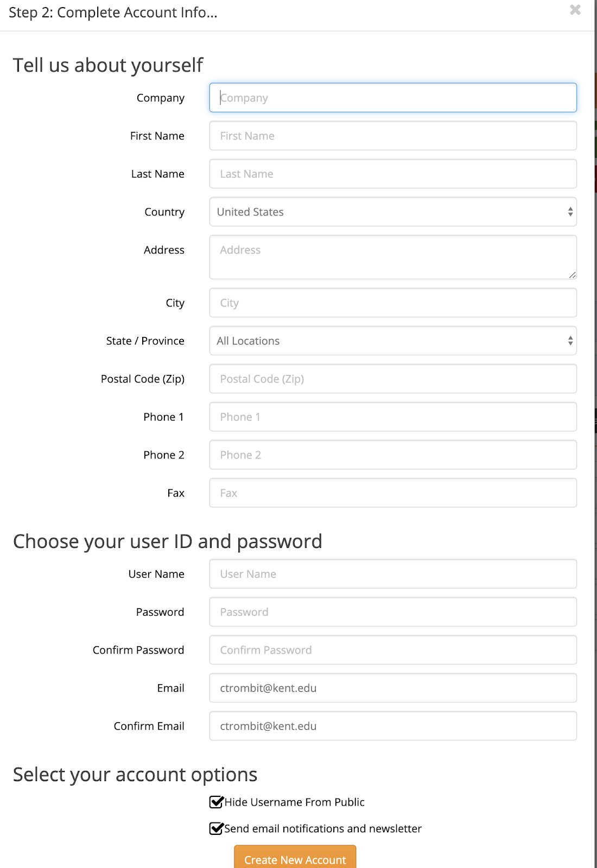597x868 pixels.
Task: Select the Last Name input box
Action: [393, 174]
